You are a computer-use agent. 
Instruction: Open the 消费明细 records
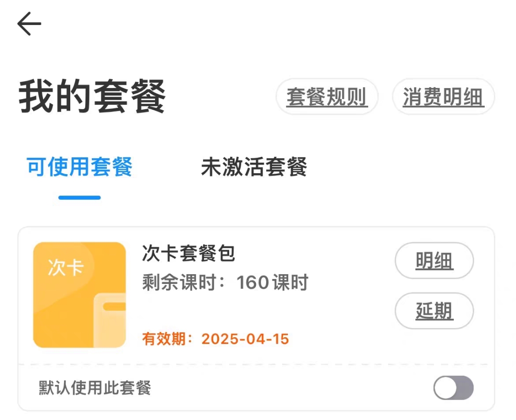pyautogui.click(x=443, y=97)
